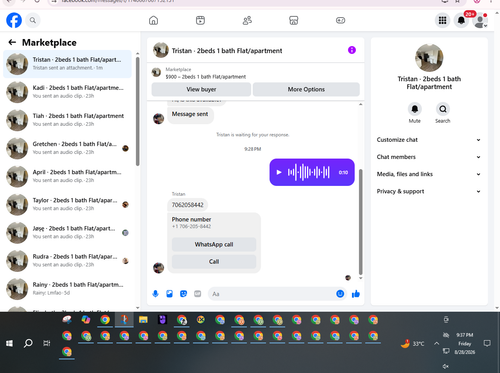Click the attach photo icon in composer

click(x=169, y=294)
